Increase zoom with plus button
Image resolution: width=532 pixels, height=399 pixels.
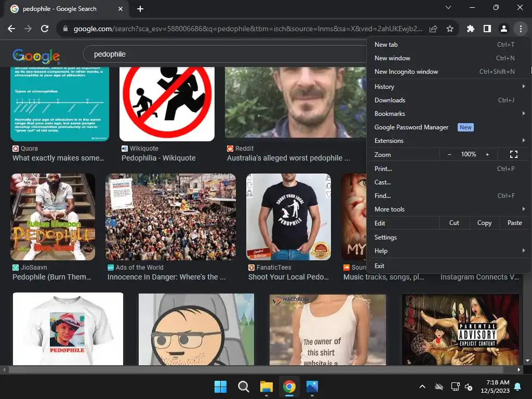(x=487, y=154)
